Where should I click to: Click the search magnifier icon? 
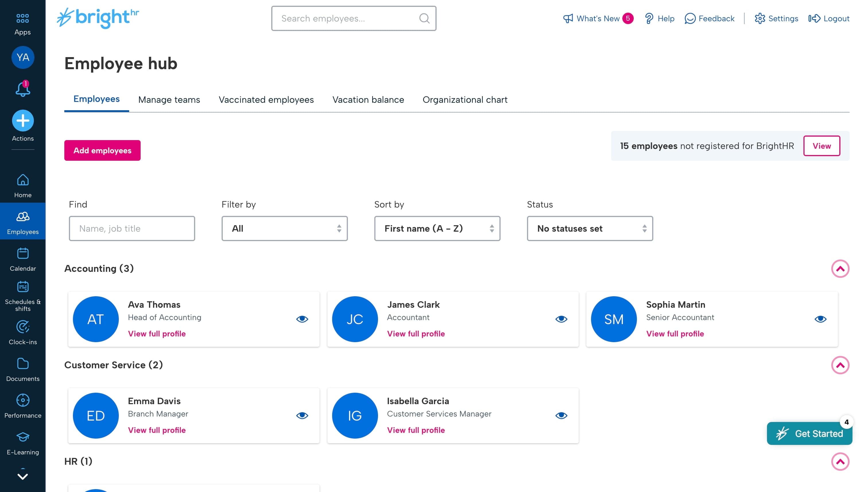pos(424,18)
